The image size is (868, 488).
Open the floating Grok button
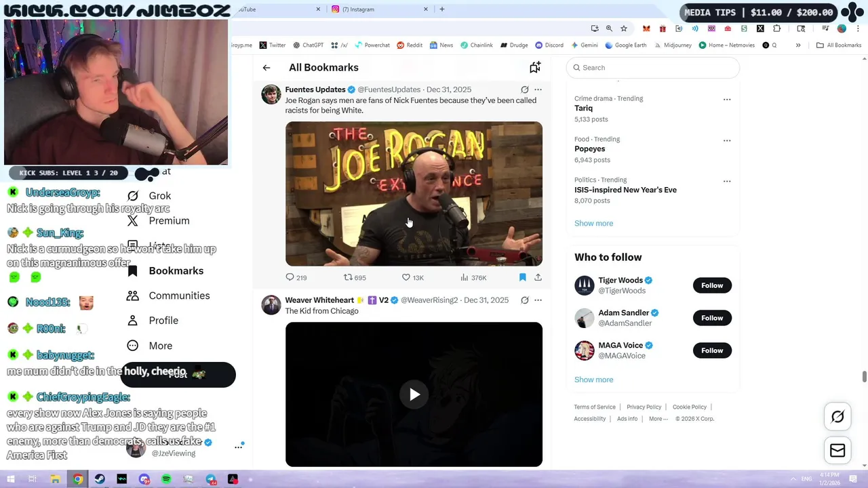[x=837, y=418]
